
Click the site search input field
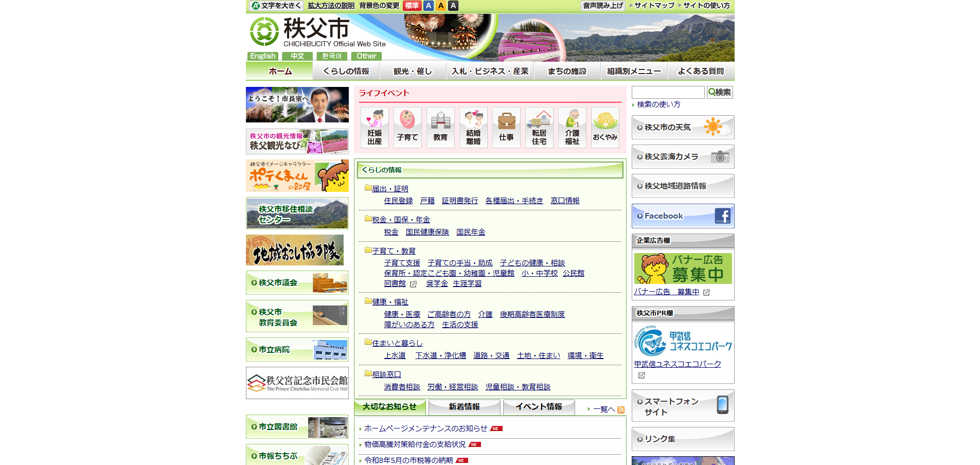(668, 92)
